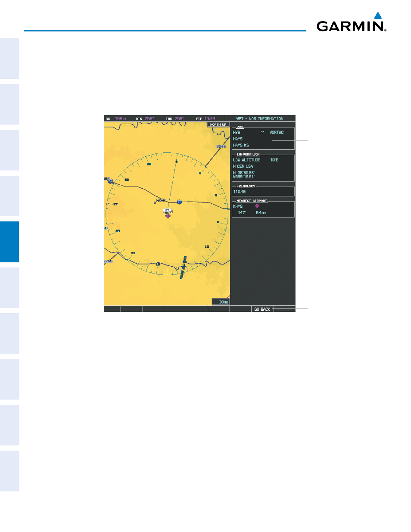Click the N CEN USA region text
This screenshot has width=411, height=532.
click(243, 166)
